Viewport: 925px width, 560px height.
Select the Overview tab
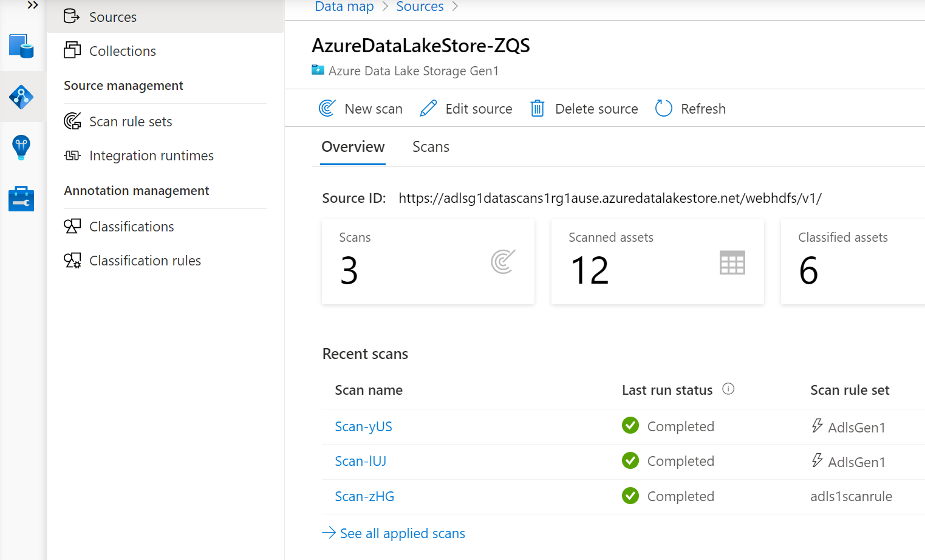353,147
